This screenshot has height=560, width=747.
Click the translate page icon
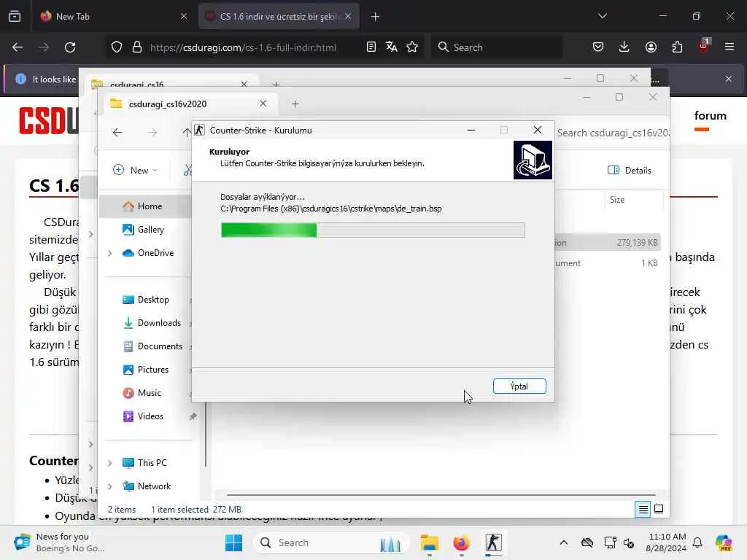tap(392, 47)
